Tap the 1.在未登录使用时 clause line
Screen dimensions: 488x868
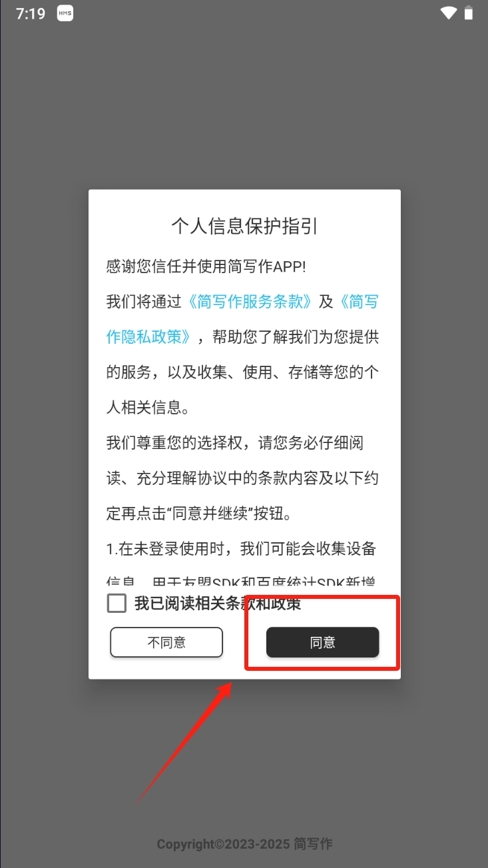(242, 549)
